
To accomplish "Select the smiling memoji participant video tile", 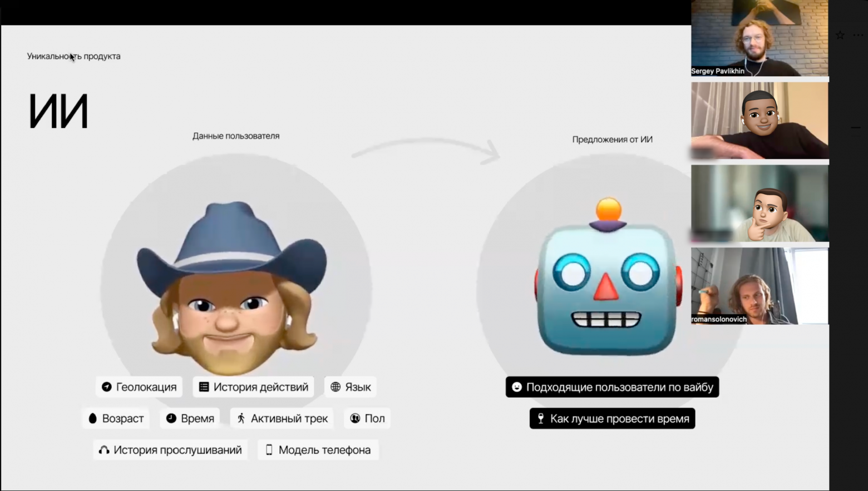I will 759,121.
